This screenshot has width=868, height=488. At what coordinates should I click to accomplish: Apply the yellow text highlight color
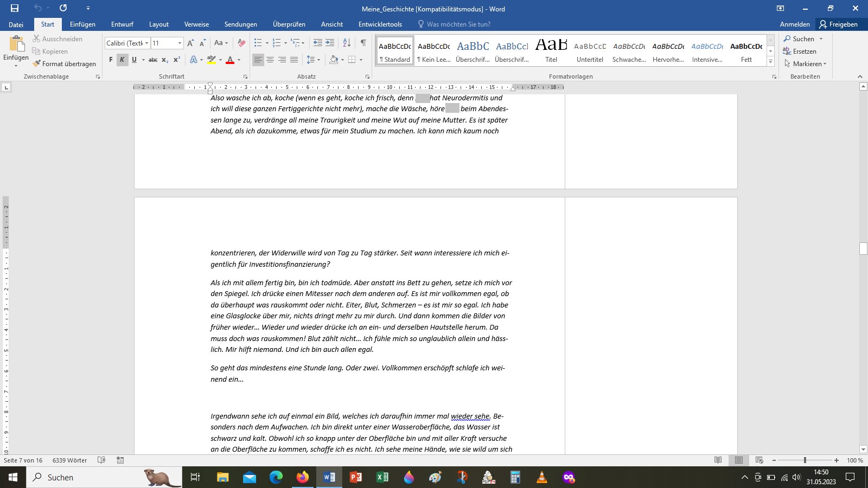tap(212, 60)
